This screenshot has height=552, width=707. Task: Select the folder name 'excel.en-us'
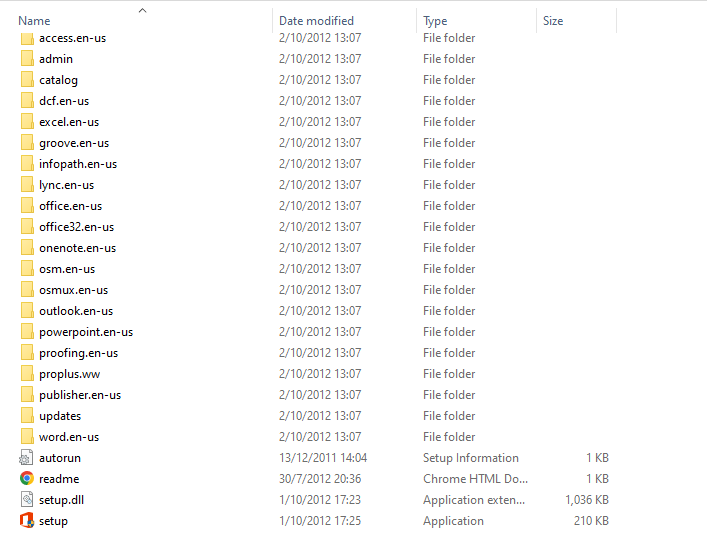(69, 122)
